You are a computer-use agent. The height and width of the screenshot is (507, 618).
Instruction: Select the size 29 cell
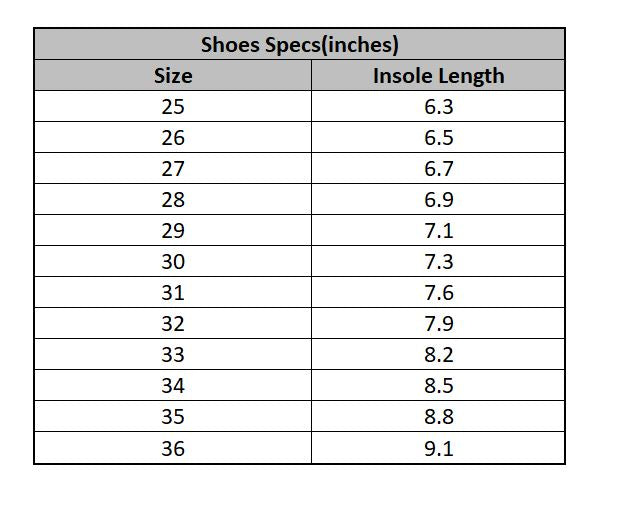pos(173,230)
